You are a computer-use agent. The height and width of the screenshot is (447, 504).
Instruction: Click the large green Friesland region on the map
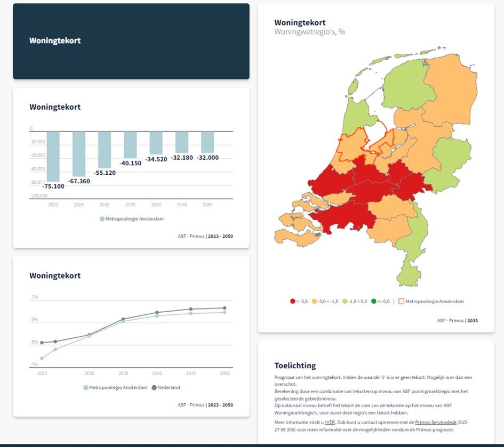tap(403, 85)
